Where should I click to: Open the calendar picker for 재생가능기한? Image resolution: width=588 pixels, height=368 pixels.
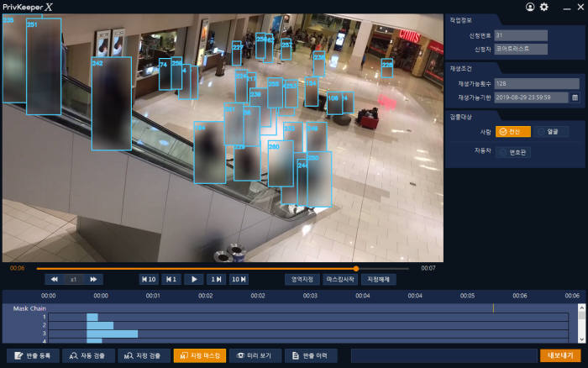(x=575, y=97)
